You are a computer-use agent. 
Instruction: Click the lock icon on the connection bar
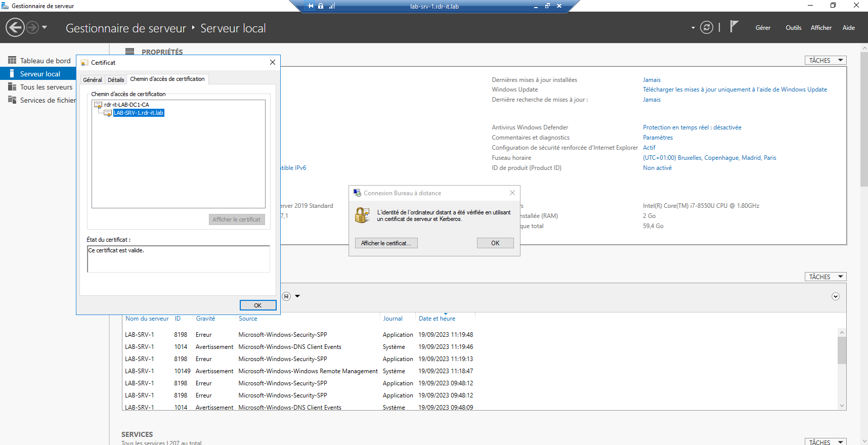tap(321, 6)
